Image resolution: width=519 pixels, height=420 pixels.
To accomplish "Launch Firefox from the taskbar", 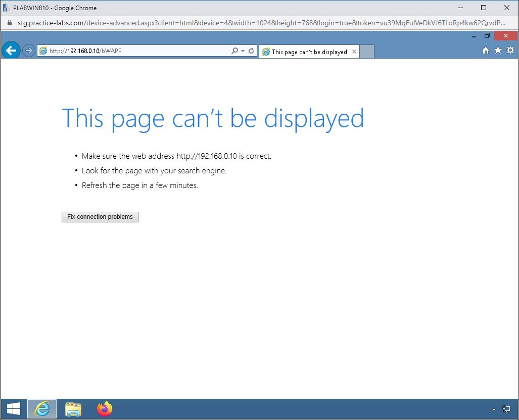I will coord(104,408).
